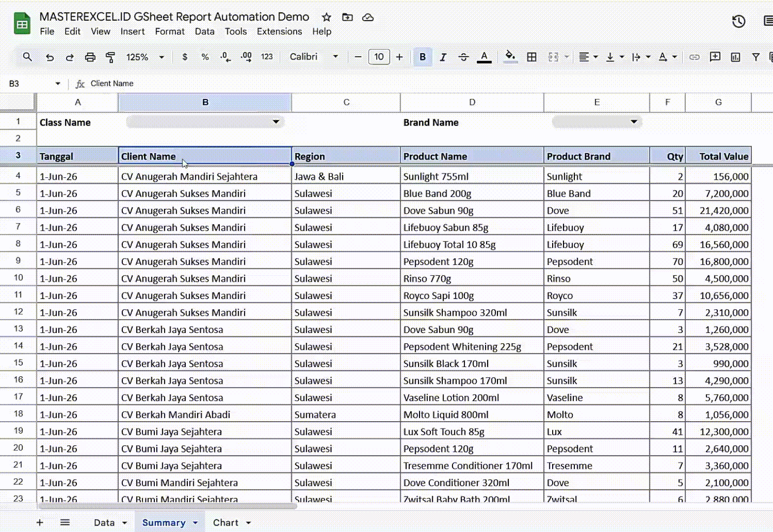Click the Print icon
773x532 pixels.
[x=90, y=57]
